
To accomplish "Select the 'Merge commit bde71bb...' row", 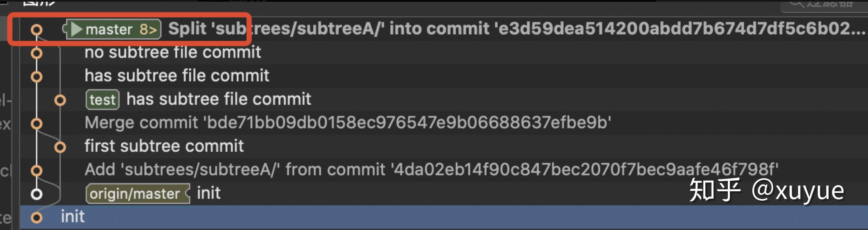I will point(347,123).
